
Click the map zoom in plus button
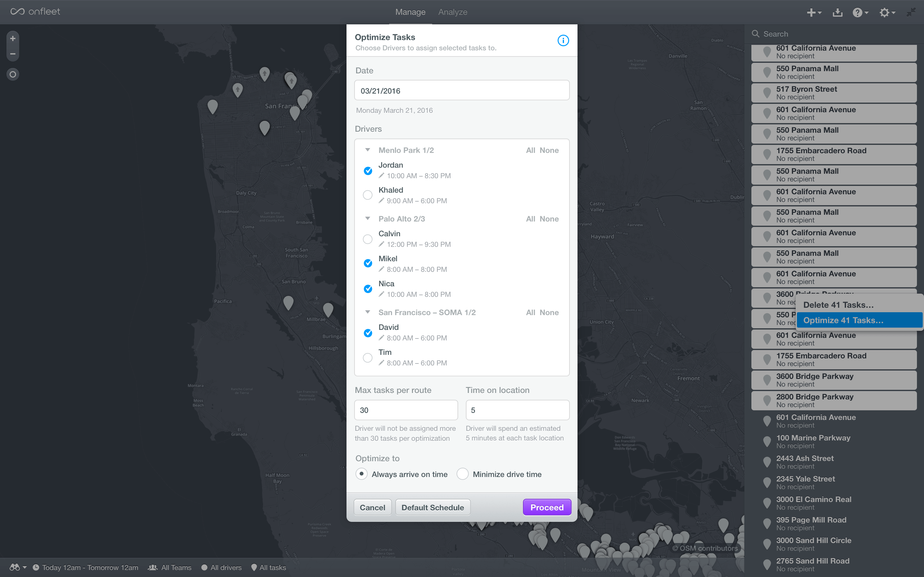point(13,38)
